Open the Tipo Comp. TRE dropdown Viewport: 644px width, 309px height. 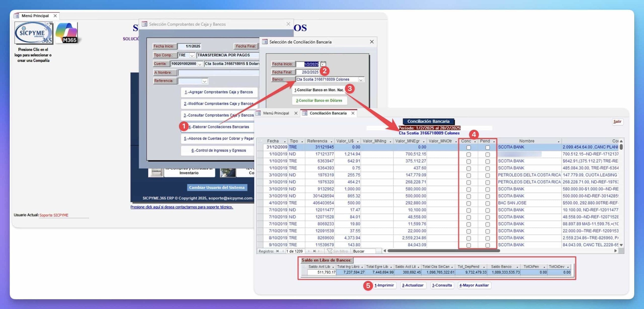[192, 55]
